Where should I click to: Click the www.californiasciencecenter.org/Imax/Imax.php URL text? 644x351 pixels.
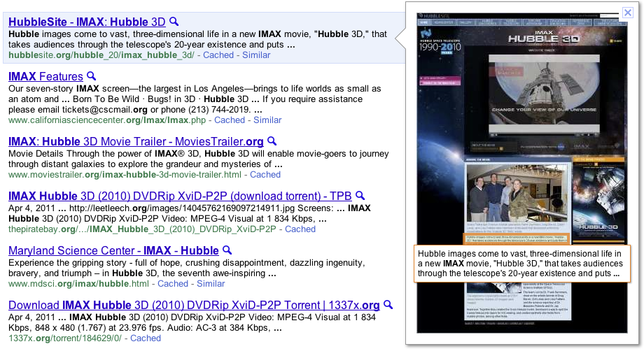(x=107, y=120)
